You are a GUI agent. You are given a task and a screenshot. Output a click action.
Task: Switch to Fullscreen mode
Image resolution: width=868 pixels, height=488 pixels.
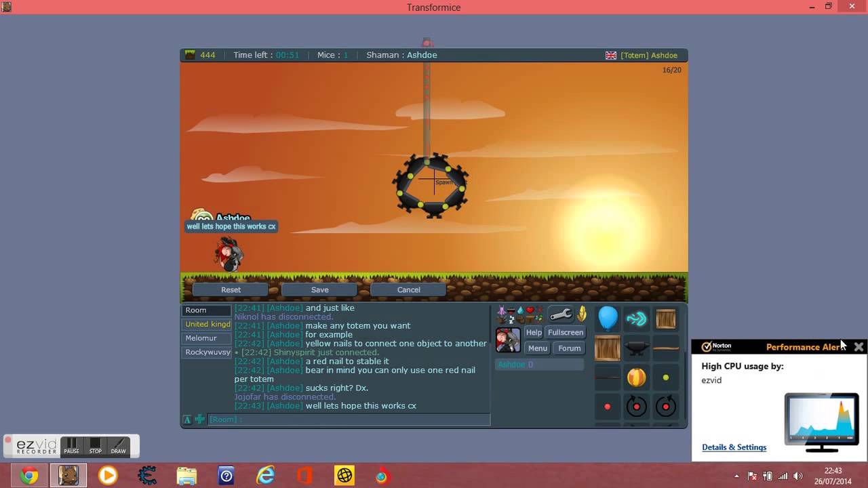[566, 332]
